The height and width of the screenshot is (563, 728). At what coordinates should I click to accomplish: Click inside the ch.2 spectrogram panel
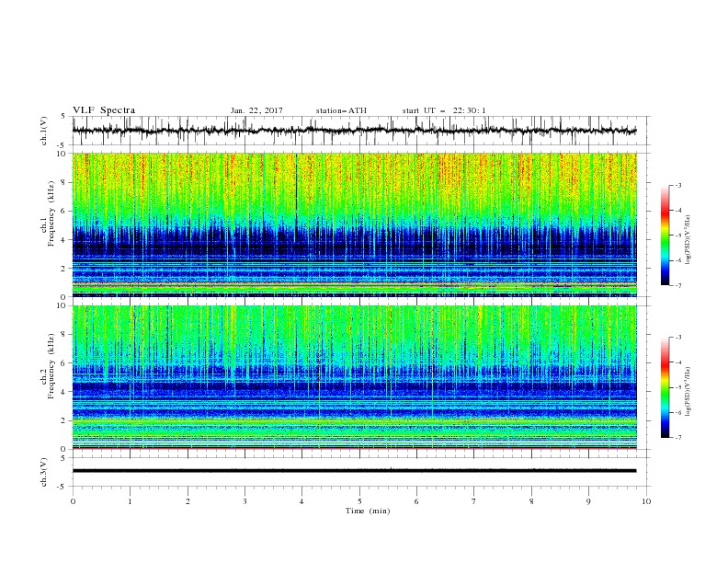click(x=354, y=377)
